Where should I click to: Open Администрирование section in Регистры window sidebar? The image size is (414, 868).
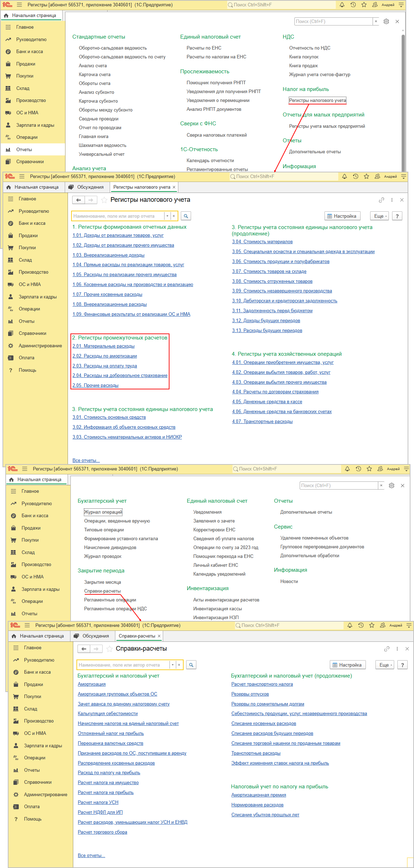coord(35,346)
